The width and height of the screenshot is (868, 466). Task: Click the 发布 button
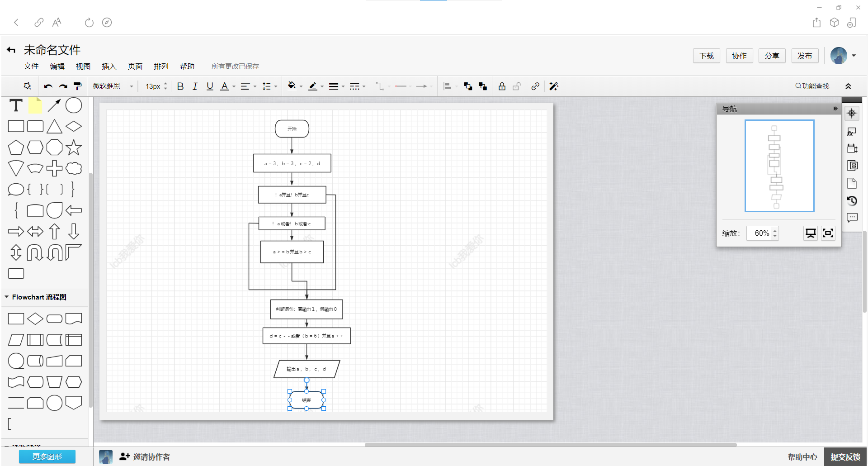coord(805,56)
